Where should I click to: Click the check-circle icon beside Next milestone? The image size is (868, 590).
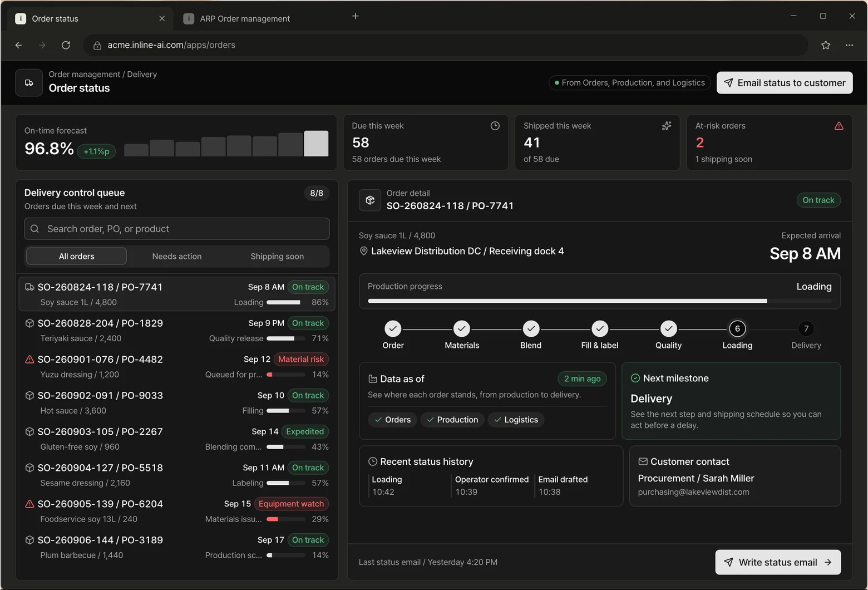point(635,378)
